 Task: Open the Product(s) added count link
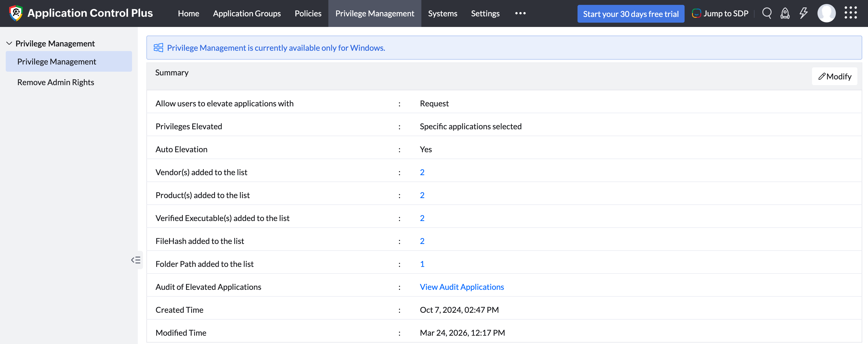click(x=422, y=195)
